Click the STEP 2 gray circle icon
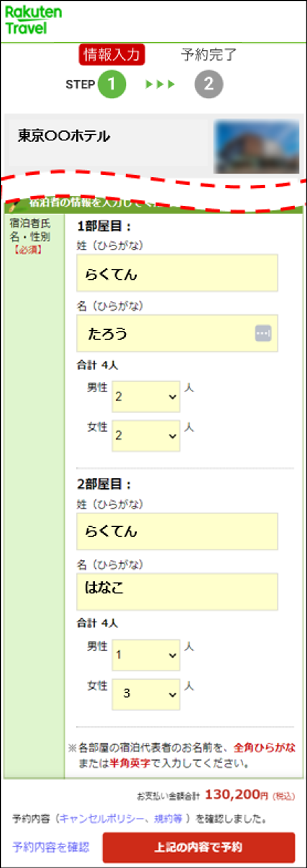This screenshot has width=307, height=868. [209, 84]
